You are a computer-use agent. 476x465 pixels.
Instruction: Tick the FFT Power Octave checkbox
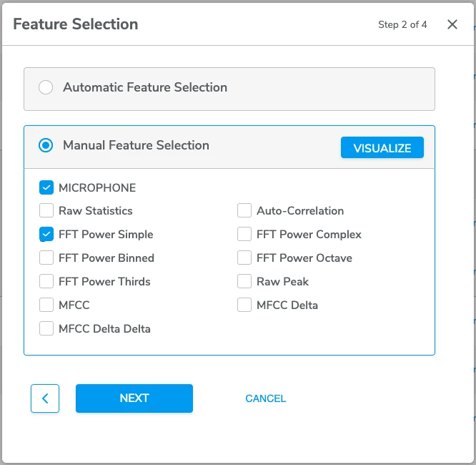pos(244,258)
